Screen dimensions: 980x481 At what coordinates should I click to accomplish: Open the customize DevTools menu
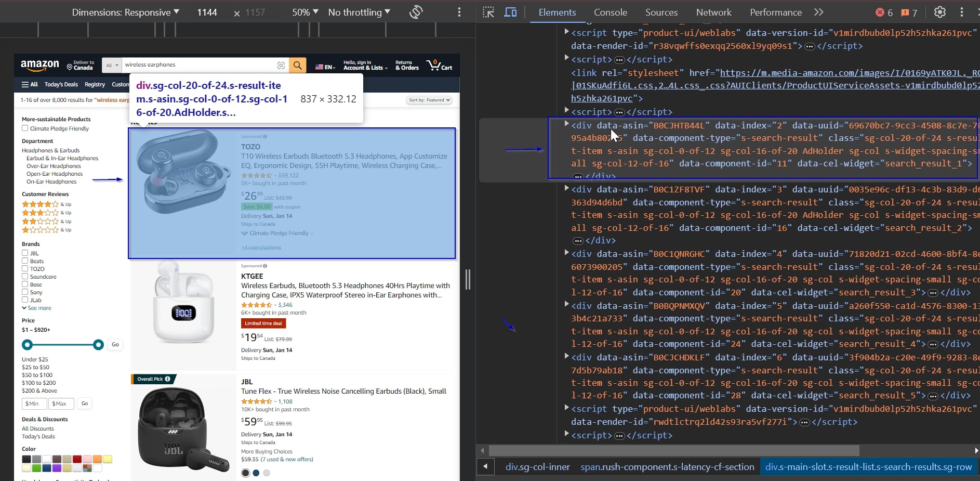[962, 12]
